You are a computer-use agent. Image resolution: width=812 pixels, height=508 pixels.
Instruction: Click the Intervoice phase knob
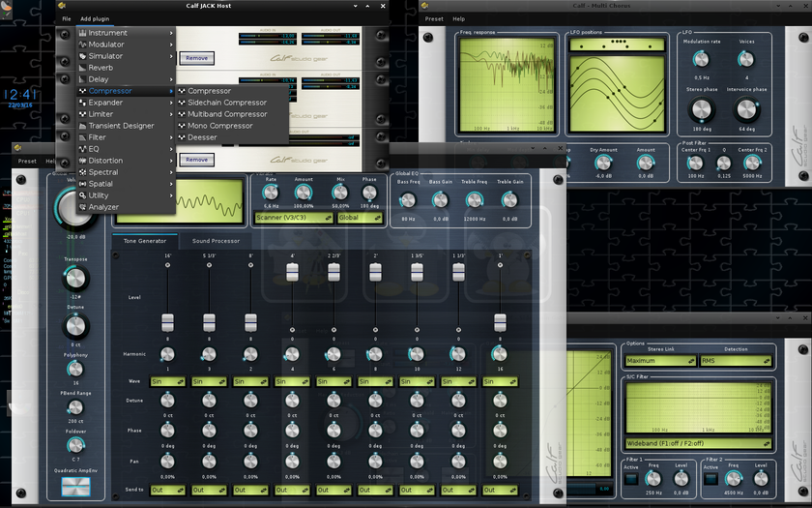click(746, 109)
